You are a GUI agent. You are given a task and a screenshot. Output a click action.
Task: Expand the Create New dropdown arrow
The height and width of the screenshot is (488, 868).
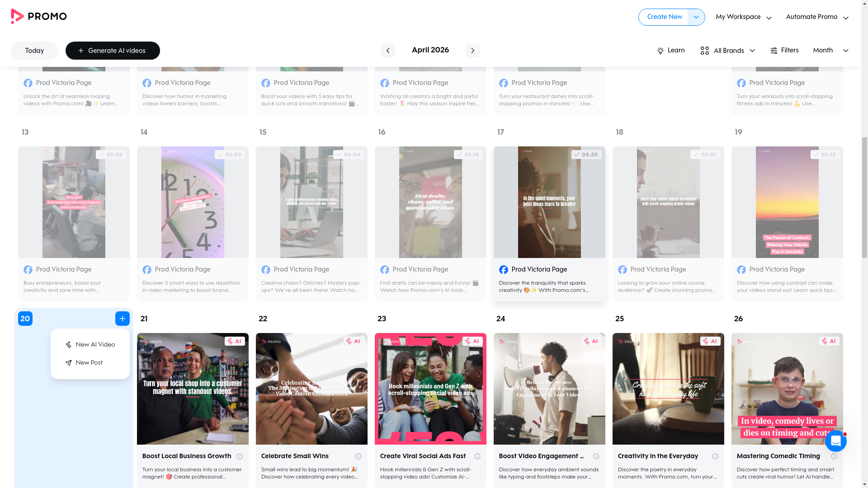(696, 17)
